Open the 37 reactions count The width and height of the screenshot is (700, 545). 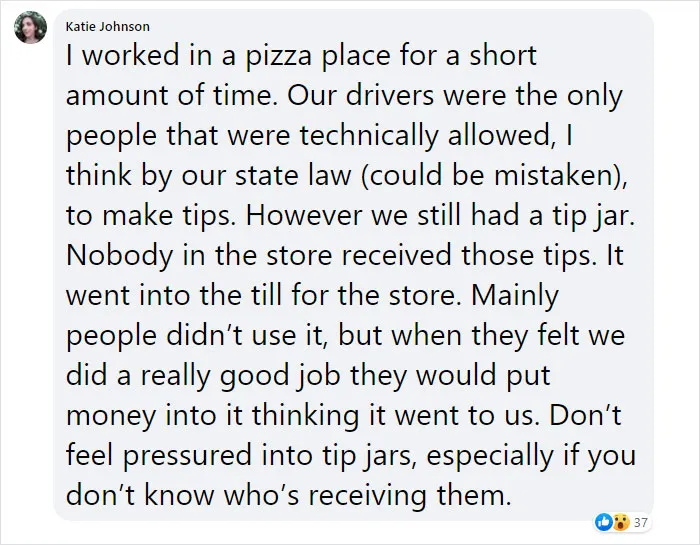click(641, 522)
